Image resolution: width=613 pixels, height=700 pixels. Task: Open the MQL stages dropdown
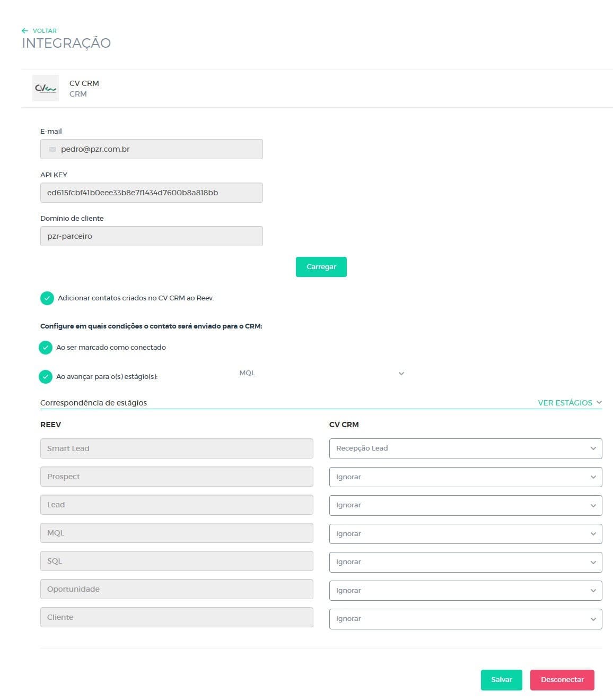click(x=321, y=374)
